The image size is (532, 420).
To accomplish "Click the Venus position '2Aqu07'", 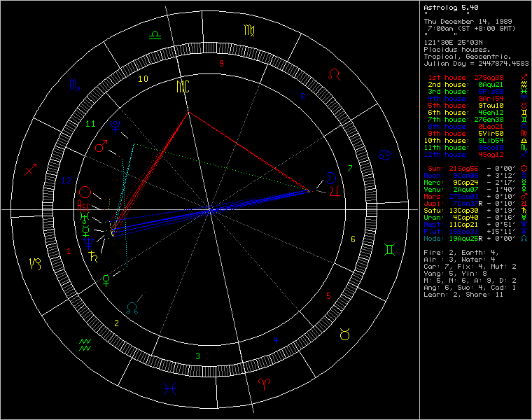I will [x=465, y=189].
